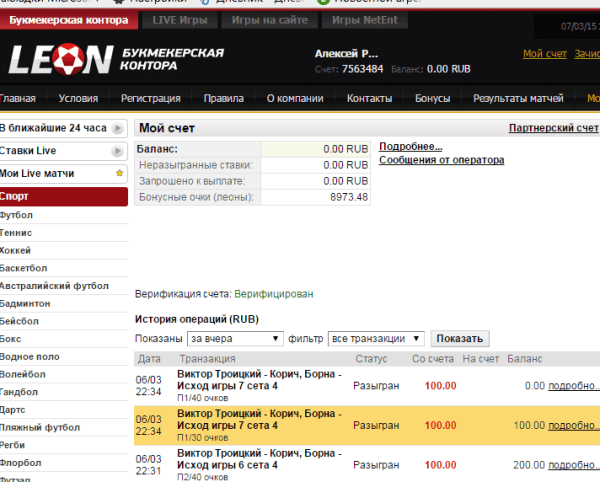This screenshot has height=482, width=600.
Task: Open the filter dropdown 'все транзакции'
Action: click(376, 339)
